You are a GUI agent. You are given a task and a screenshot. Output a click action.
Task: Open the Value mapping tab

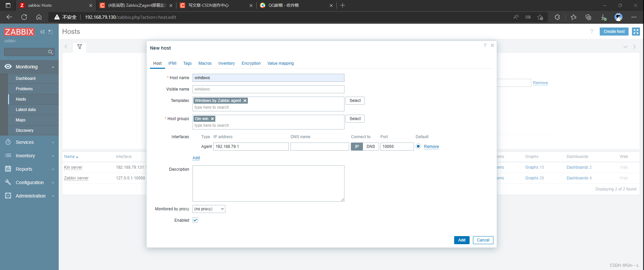tap(281, 63)
